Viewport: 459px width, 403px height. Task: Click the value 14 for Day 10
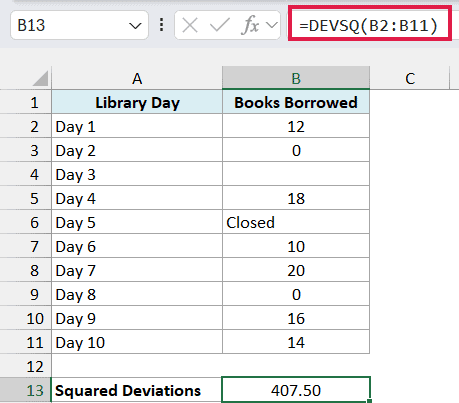(x=296, y=342)
